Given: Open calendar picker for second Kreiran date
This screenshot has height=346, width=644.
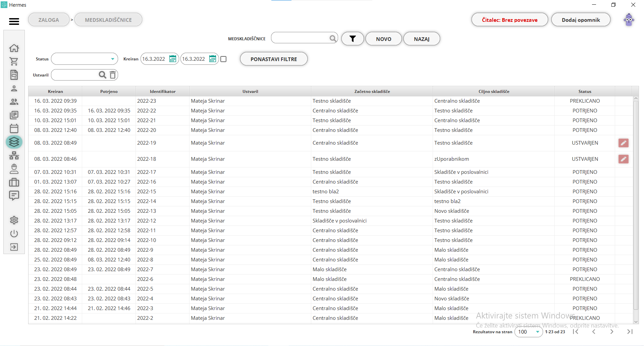Looking at the screenshot, I should tap(213, 59).
